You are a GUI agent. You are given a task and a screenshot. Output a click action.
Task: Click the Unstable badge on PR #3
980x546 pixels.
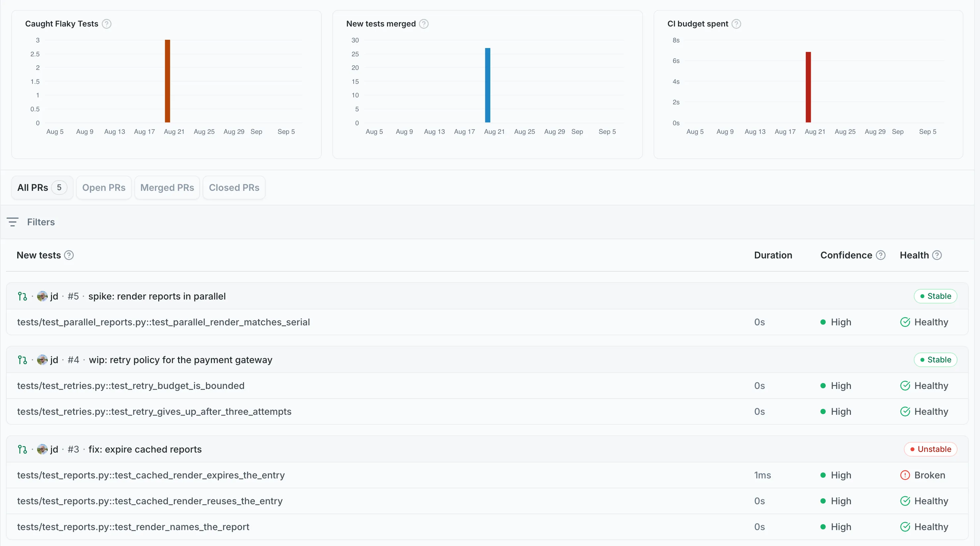point(931,449)
